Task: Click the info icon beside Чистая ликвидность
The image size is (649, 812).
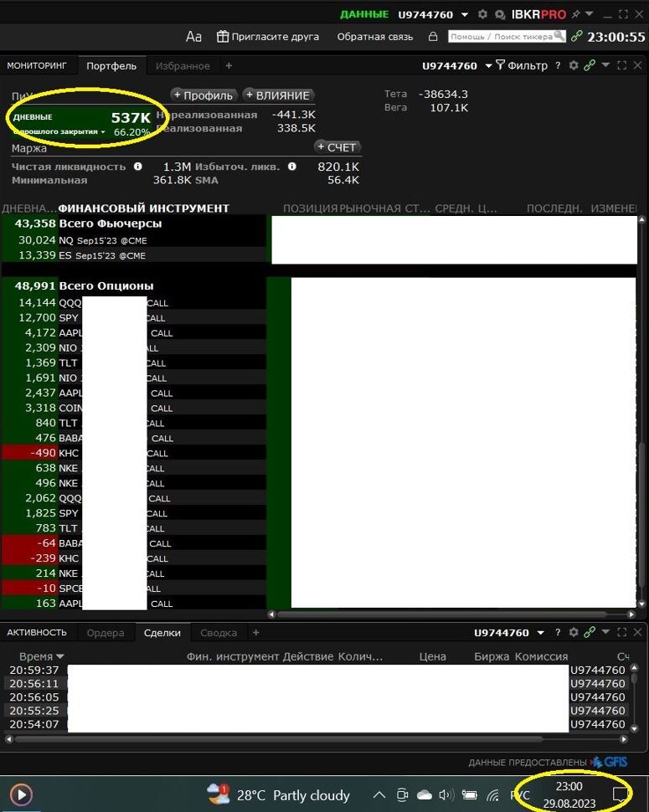Action: pyautogui.click(x=138, y=167)
